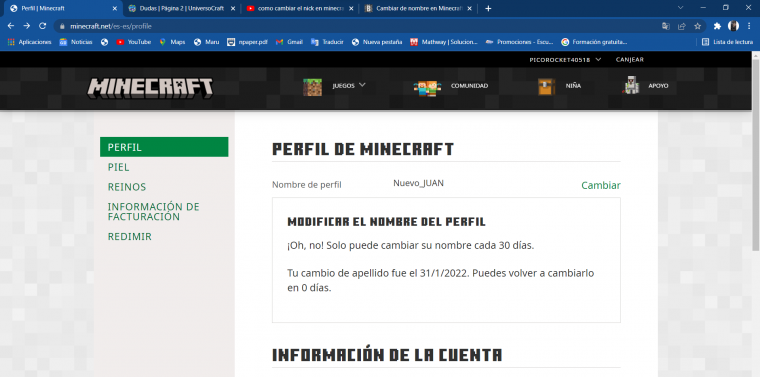Go forward with the browser arrow
760x377 pixels.
coord(27,26)
